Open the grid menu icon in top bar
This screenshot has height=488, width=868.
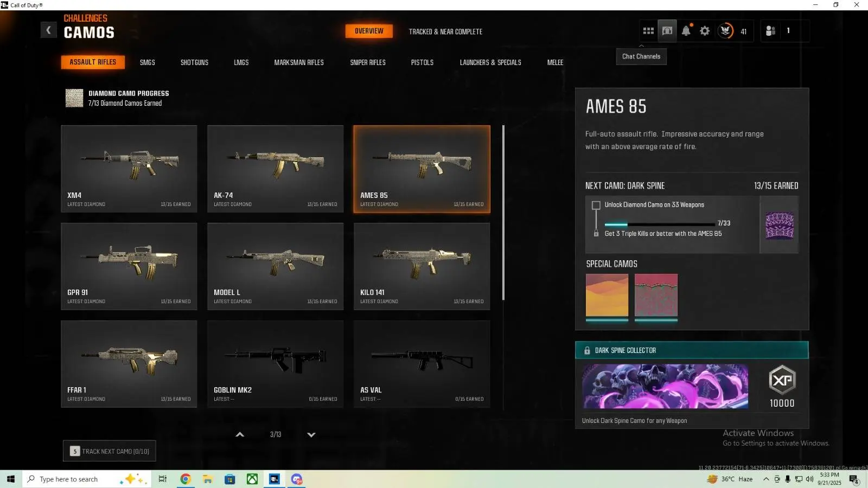[x=648, y=31]
